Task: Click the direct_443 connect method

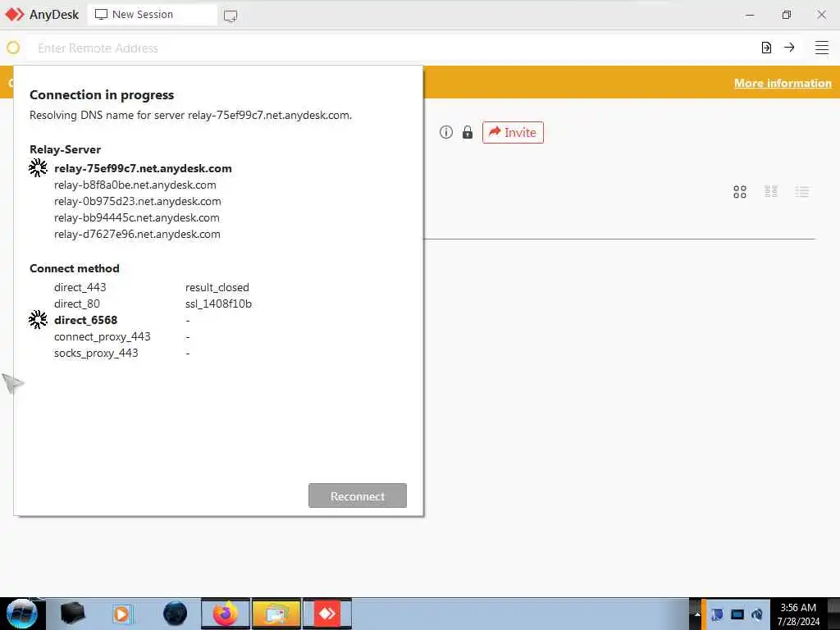Action: point(80,287)
